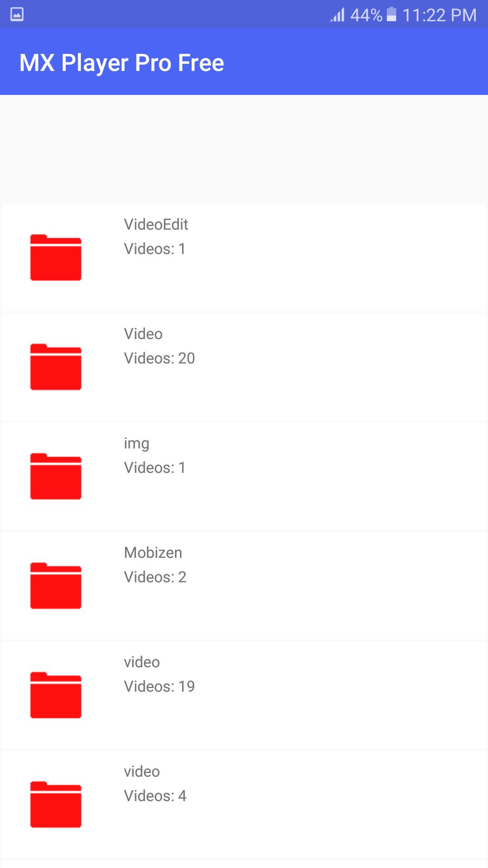
Task: Open the red VideoEdit folder icon
Action: click(56, 257)
